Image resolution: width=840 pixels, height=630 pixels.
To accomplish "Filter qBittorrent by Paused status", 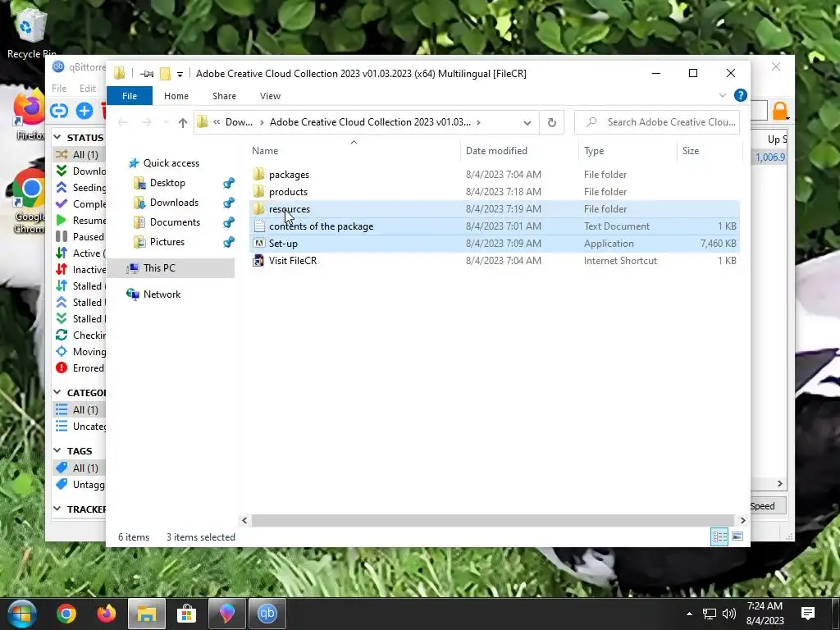I will (x=80, y=237).
